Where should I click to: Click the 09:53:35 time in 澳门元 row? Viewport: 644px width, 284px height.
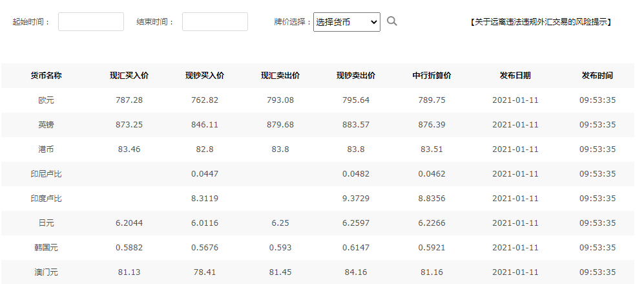point(597,272)
